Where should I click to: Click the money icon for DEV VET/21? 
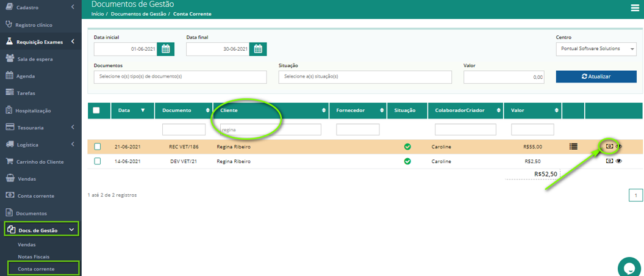click(x=609, y=161)
